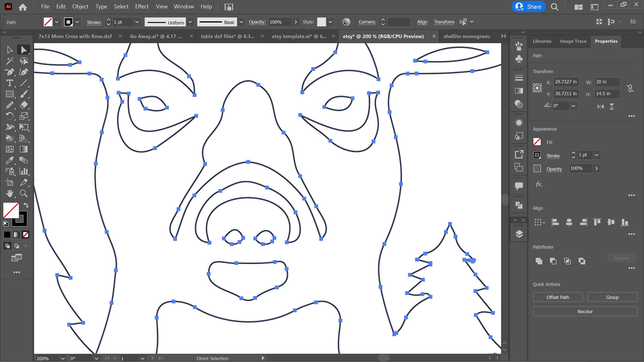Select the Line Segment tool
644x362 pixels.
[x=24, y=83]
